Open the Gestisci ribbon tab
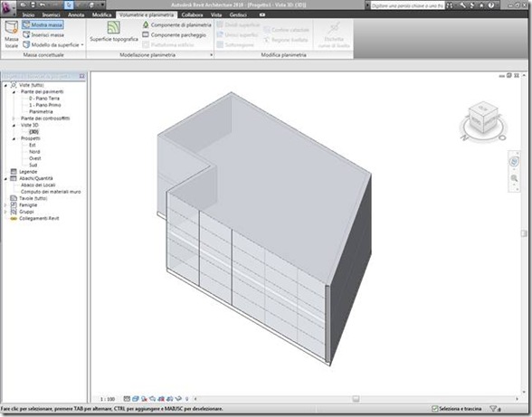The width and height of the screenshot is (532, 417). coord(238,15)
